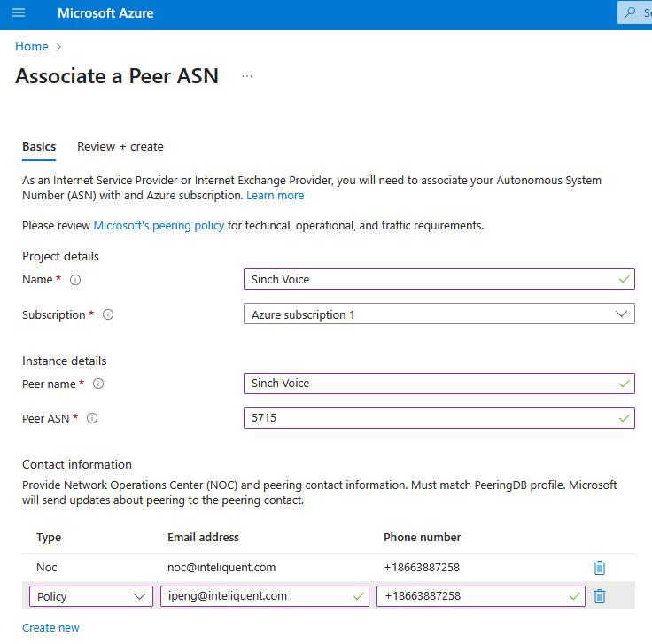This screenshot has width=652, height=644.
Task: Open the Policy contact type dropdown
Action: pyautogui.click(x=91, y=596)
